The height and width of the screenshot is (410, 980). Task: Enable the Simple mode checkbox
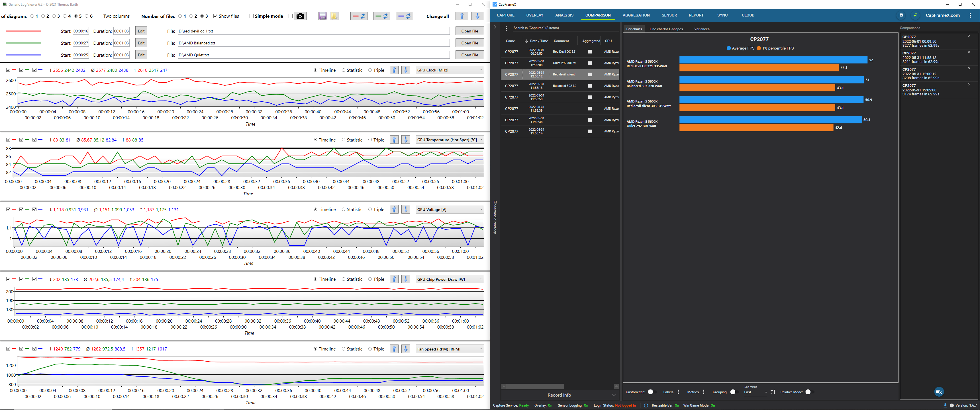coord(252,16)
